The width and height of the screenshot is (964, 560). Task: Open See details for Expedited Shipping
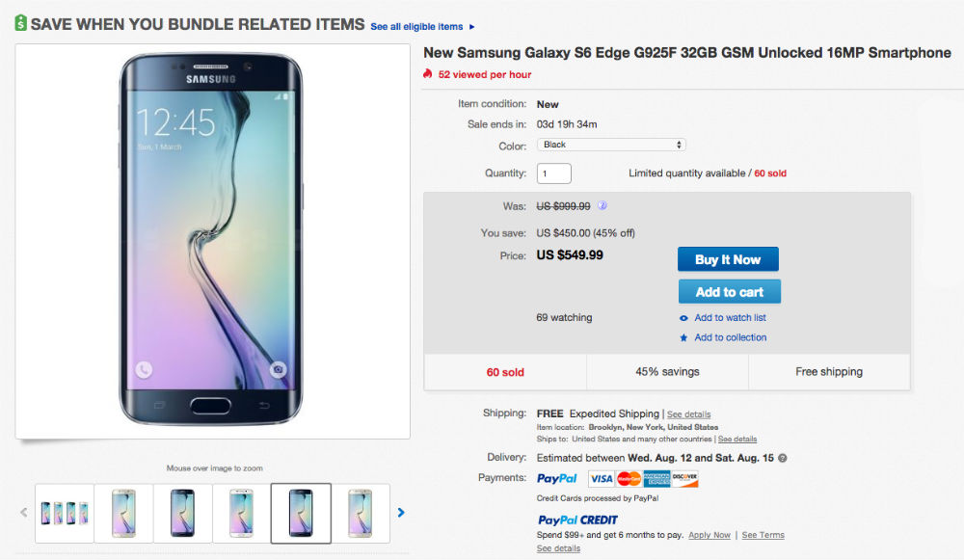click(688, 413)
